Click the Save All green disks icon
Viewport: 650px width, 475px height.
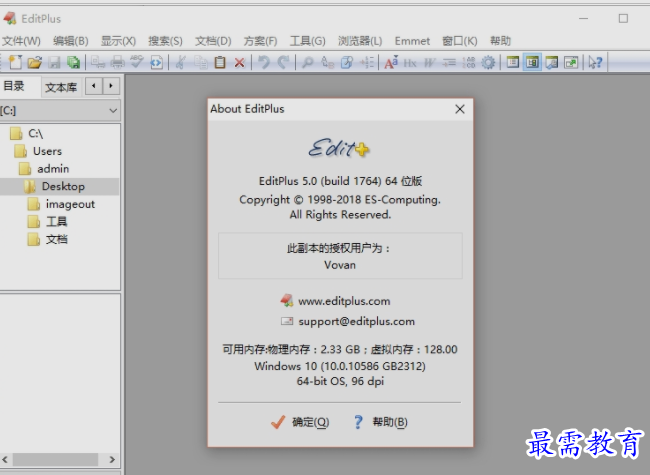click(73, 63)
